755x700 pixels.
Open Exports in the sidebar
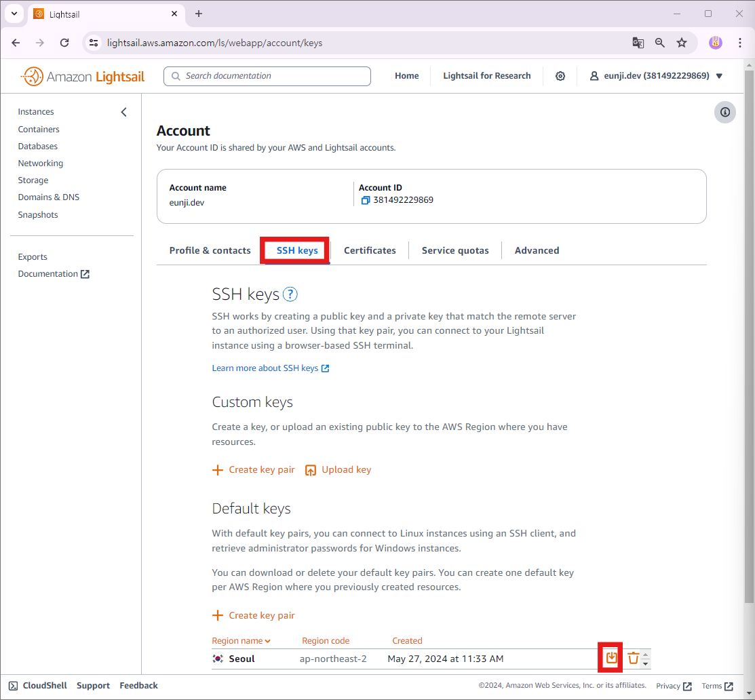(33, 256)
